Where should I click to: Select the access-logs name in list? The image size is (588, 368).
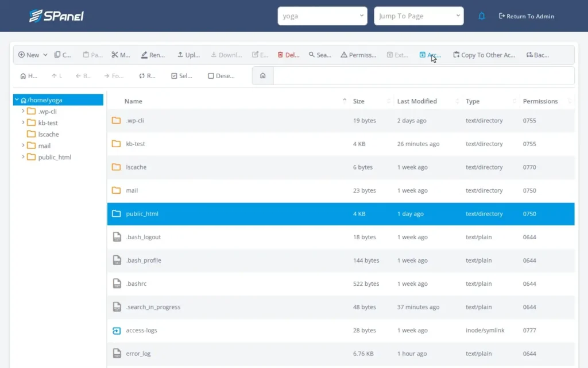[141, 330]
